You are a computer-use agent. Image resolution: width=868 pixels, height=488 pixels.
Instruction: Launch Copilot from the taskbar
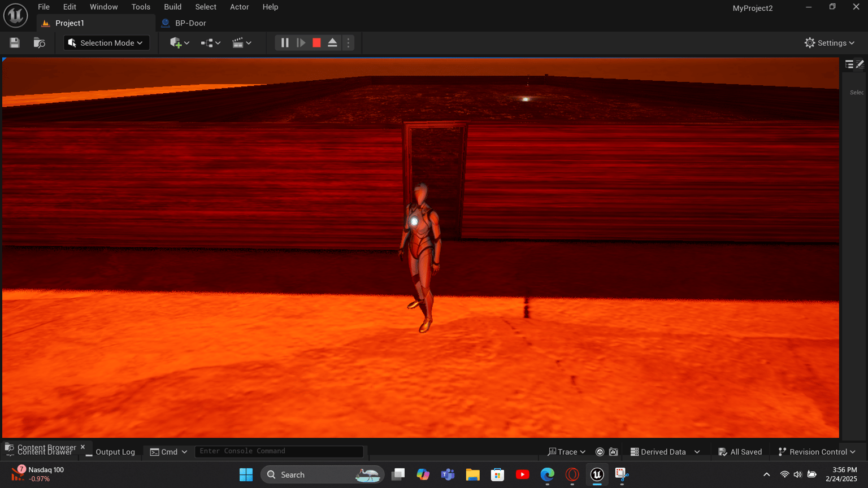tap(423, 474)
